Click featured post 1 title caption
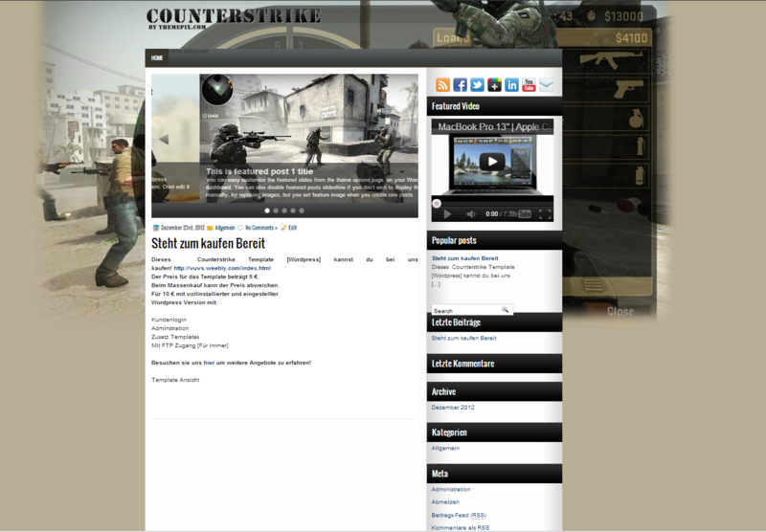The height and width of the screenshot is (532, 766). (x=259, y=171)
